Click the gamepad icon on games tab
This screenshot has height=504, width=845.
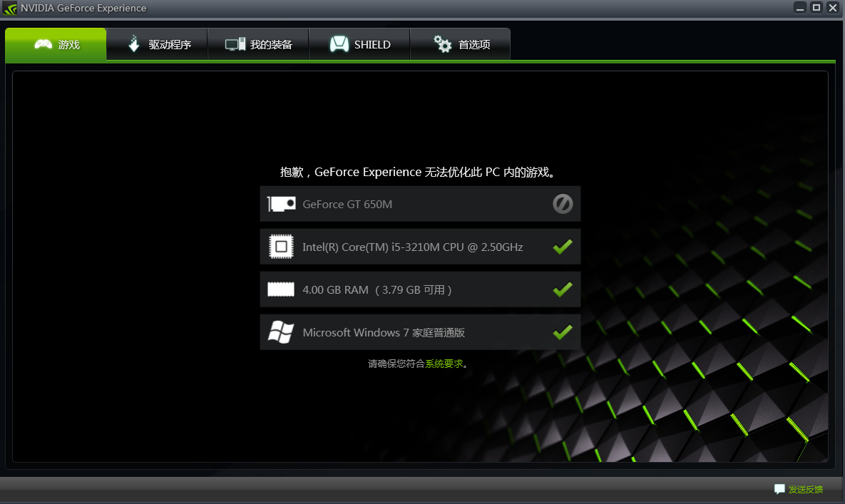(43, 44)
